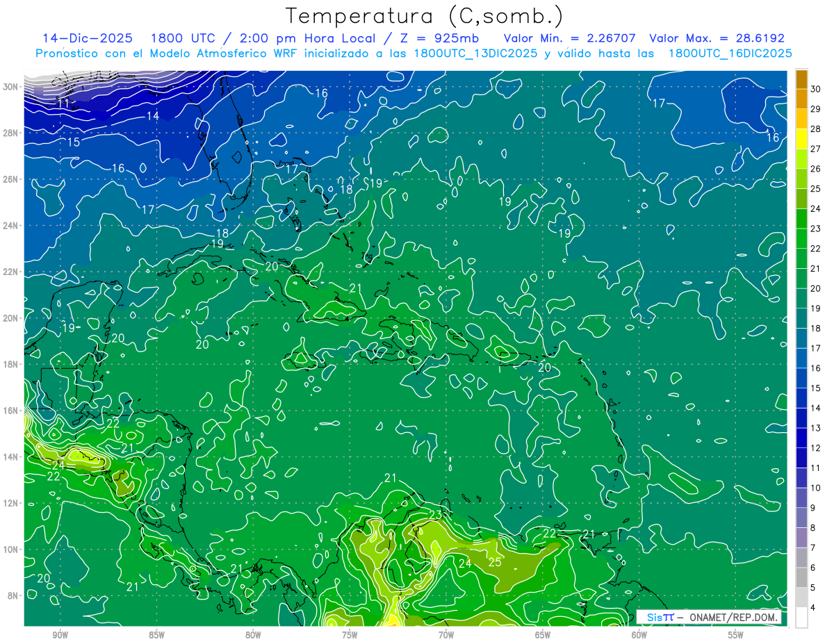Click the legend scale value 28
Image resolution: width=834 pixels, height=644 pixels.
tap(816, 129)
